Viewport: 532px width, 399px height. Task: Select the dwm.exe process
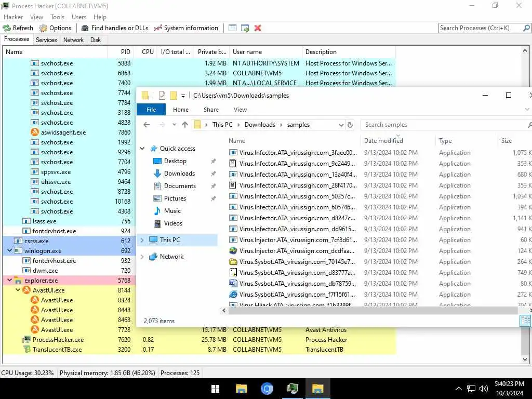coord(45,270)
